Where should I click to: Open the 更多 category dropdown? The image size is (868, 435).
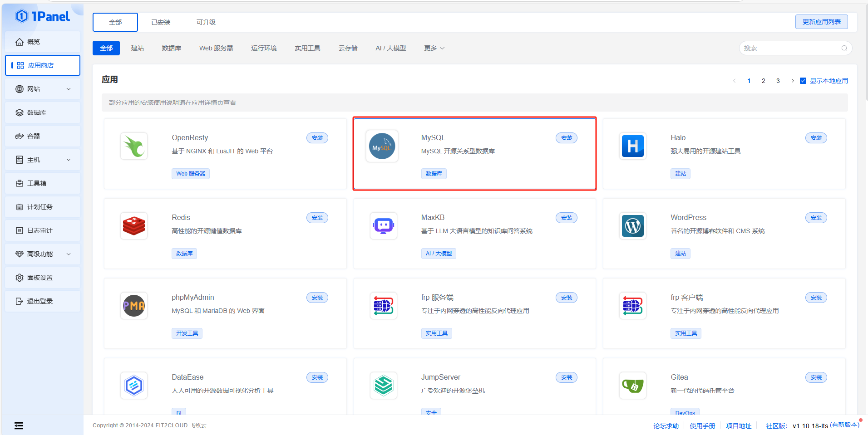click(x=434, y=48)
